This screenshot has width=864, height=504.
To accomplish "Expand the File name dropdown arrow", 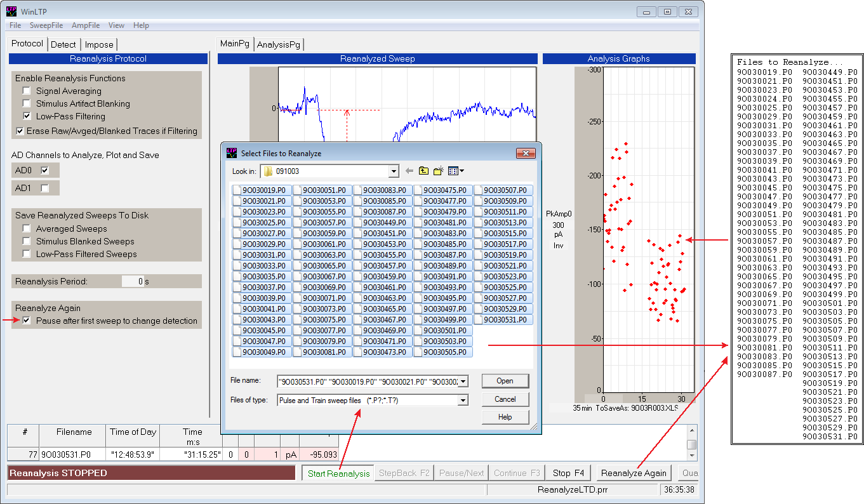I will pyautogui.click(x=463, y=381).
